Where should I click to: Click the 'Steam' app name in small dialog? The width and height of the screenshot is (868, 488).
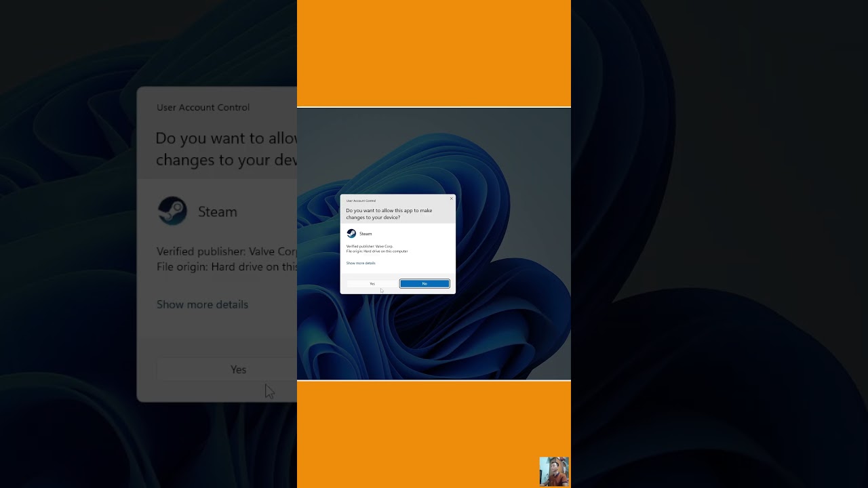(366, 234)
